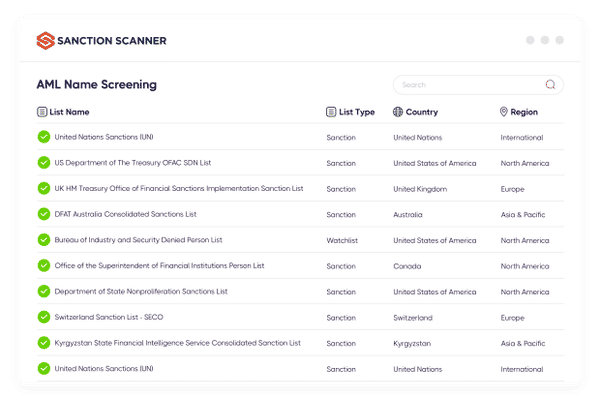Click green check for Department of State row

(x=44, y=291)
